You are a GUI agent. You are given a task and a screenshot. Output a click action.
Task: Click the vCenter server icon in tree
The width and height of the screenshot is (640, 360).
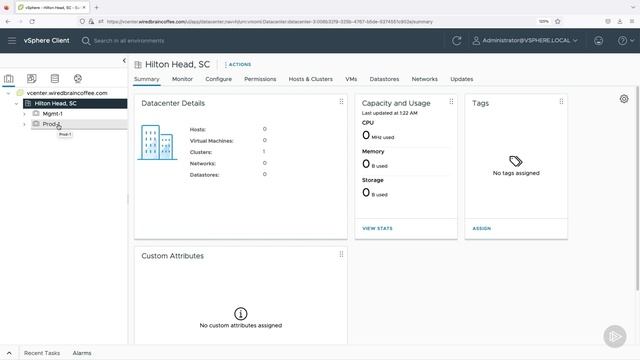point(20,93)
